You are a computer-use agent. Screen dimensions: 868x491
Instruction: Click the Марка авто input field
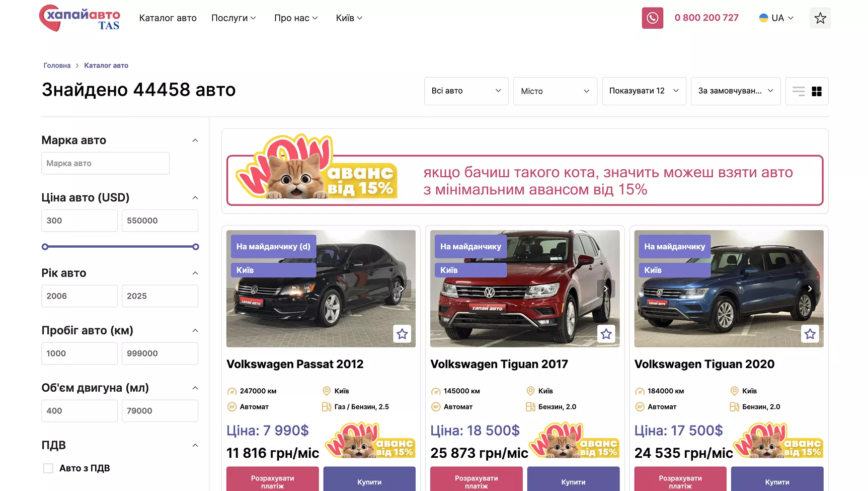[x=105, y=163]
